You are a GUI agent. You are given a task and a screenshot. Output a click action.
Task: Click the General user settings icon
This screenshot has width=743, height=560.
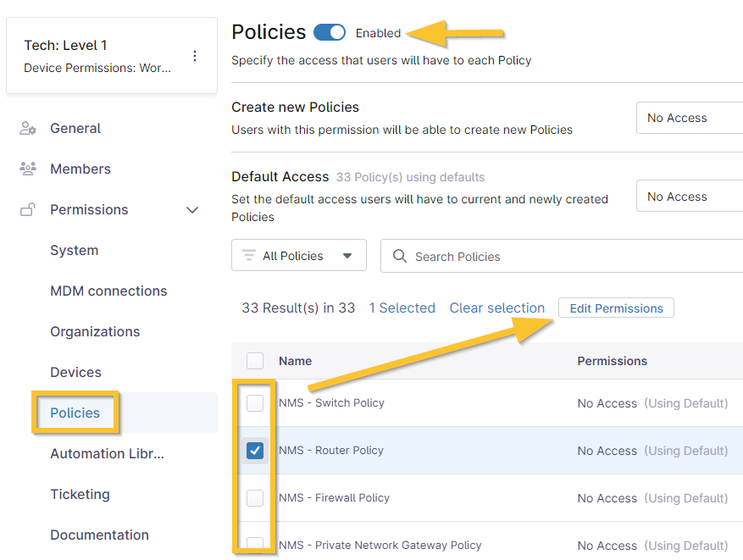point(28,129)
